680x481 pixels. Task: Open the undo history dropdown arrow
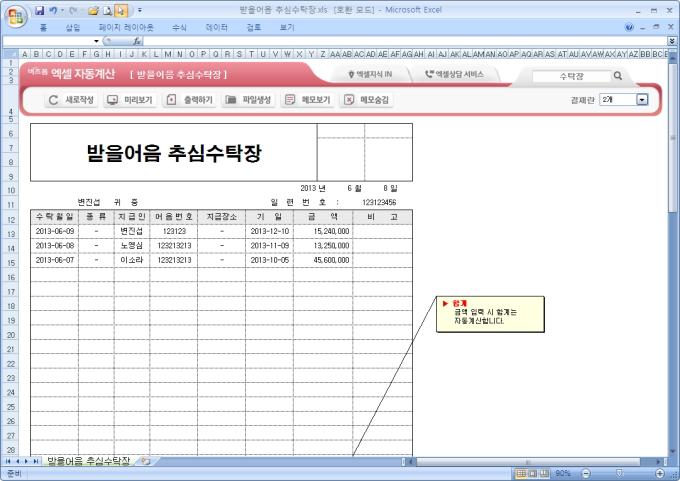[x=62, y=10]
